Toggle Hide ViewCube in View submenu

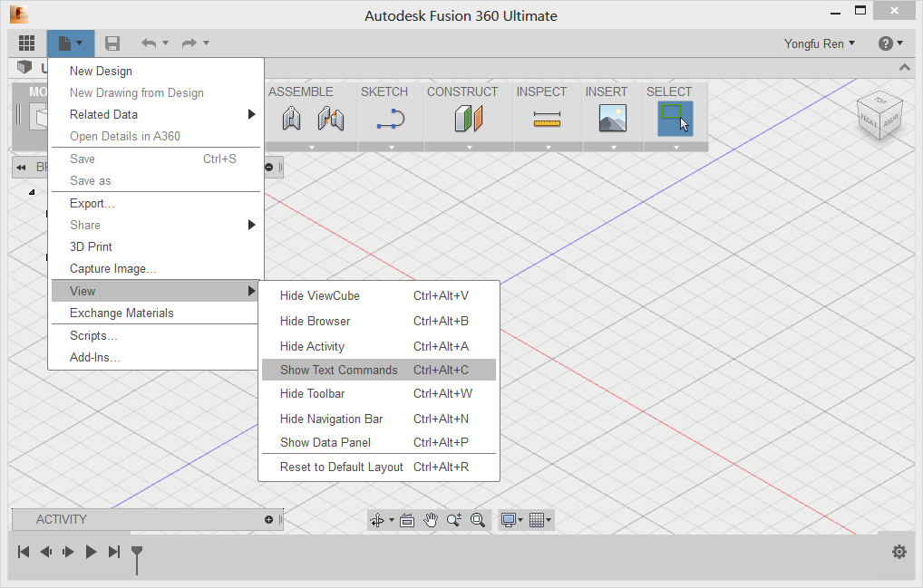379,295
